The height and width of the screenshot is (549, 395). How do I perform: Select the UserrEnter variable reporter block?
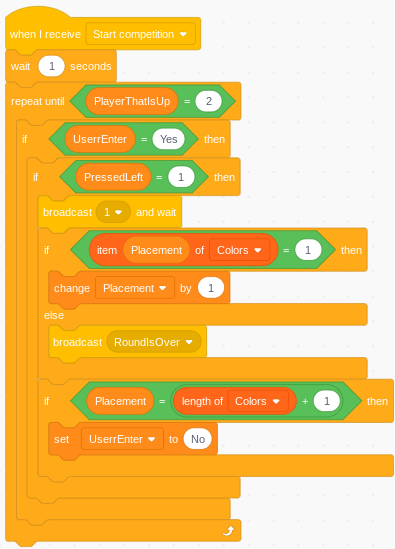[x=100, y=139]
